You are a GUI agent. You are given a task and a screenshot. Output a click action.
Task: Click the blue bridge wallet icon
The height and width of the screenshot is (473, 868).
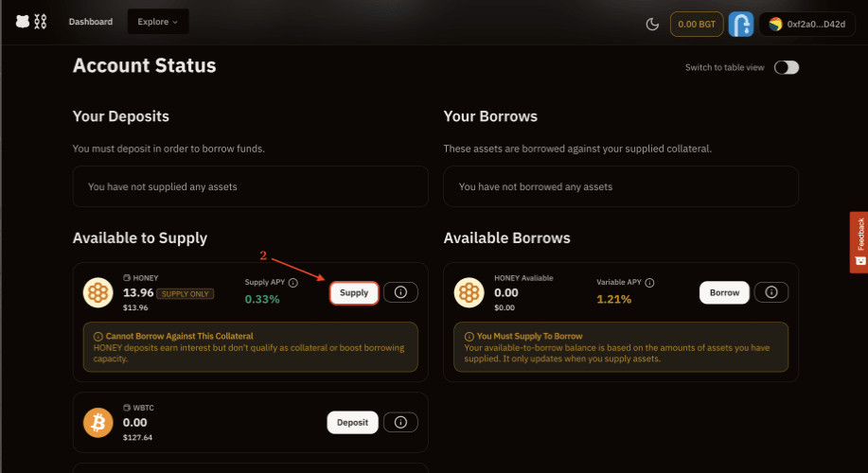click(740, 24)
